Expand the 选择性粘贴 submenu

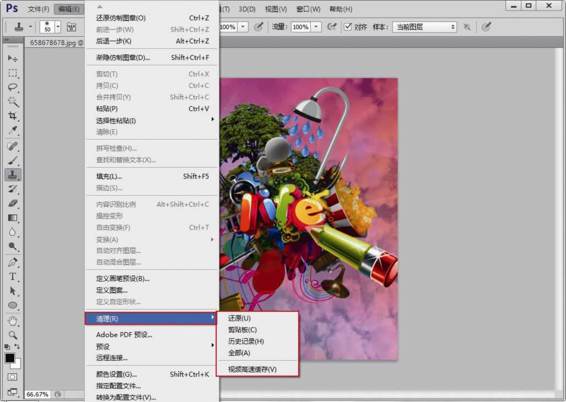click(x=152, y=121)
